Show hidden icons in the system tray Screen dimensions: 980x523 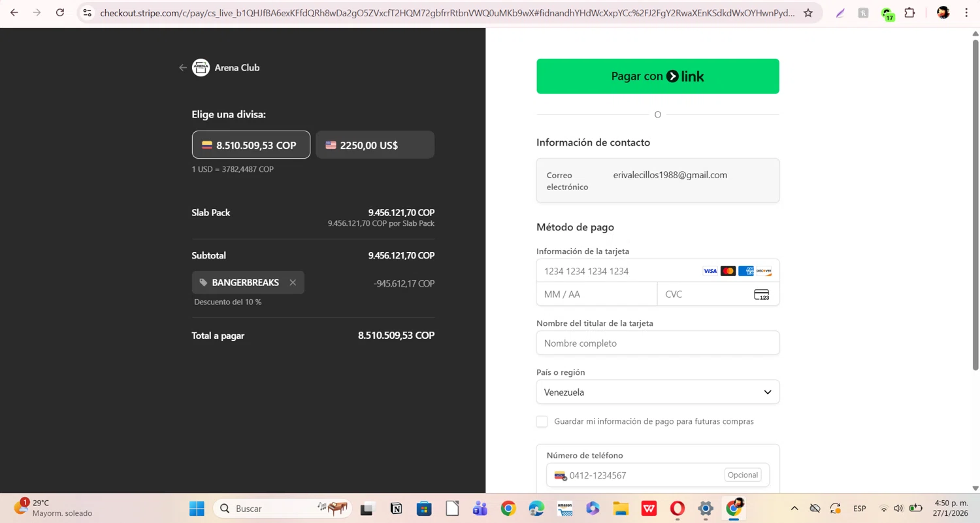(794, 509)
